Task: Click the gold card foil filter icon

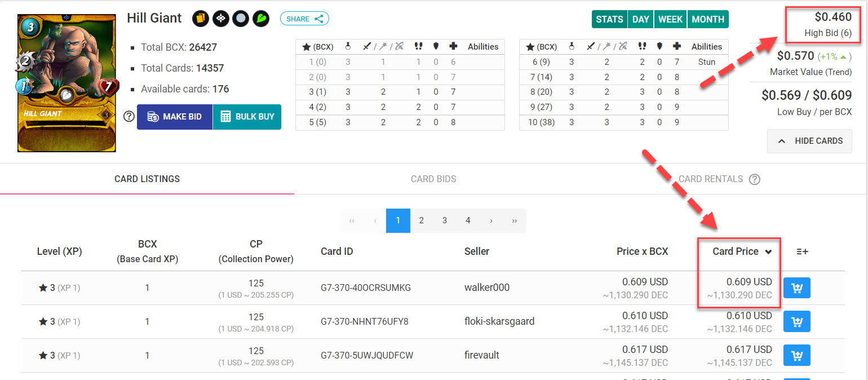Action: coord(200,19)
